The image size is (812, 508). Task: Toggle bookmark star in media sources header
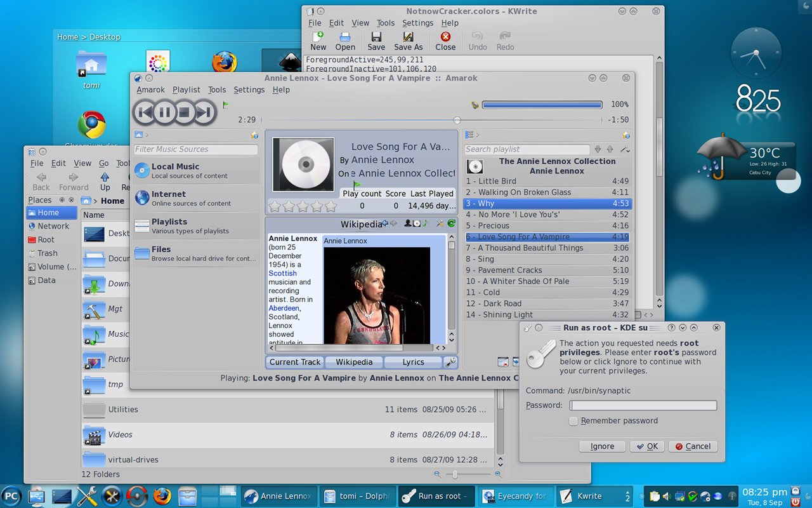254,135
